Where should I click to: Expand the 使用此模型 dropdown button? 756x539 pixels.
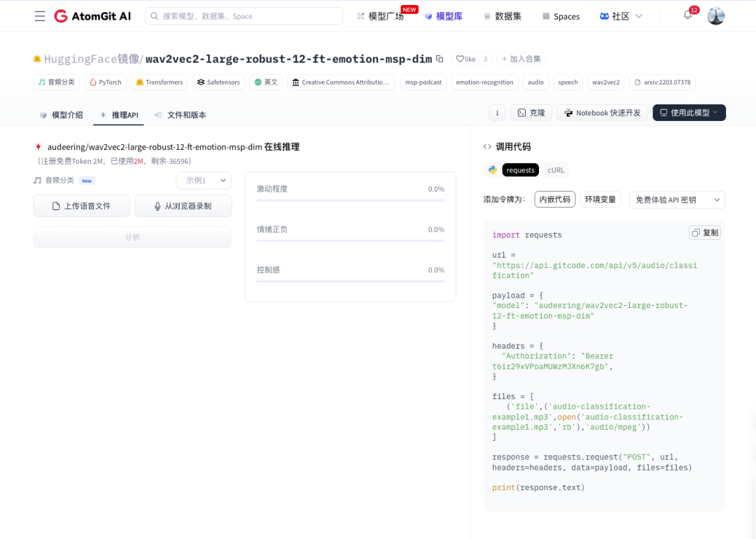[x=689, y=113]
